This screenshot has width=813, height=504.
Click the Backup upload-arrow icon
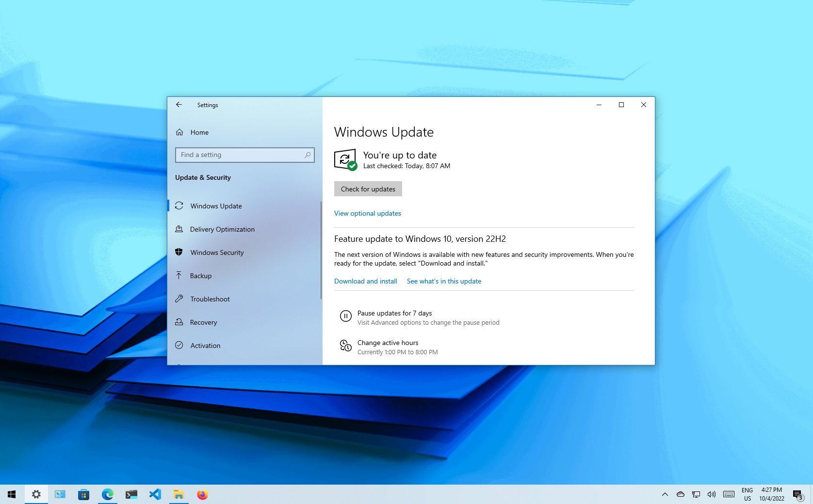click(x=179, y=275)
